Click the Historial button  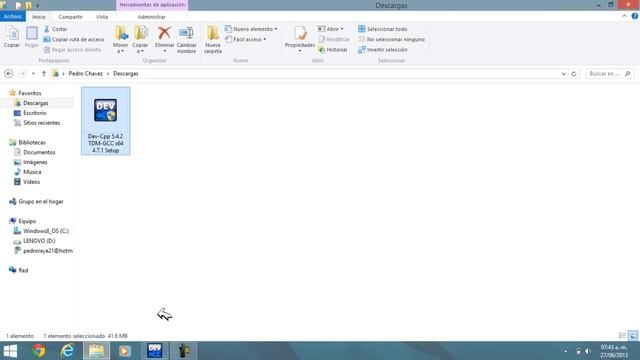(x=333, y=50)
